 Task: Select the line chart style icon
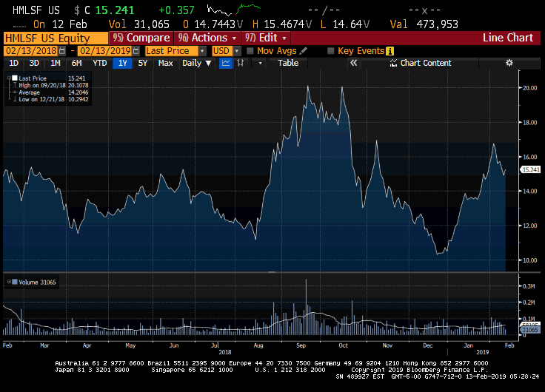[226, 63]
